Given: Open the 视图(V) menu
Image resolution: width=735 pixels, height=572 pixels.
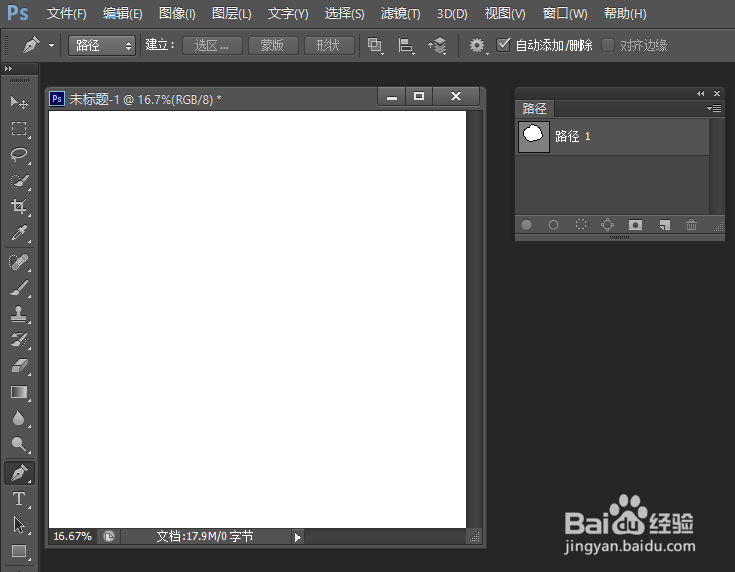Looking at the screenshot, I should click(505, 14).
